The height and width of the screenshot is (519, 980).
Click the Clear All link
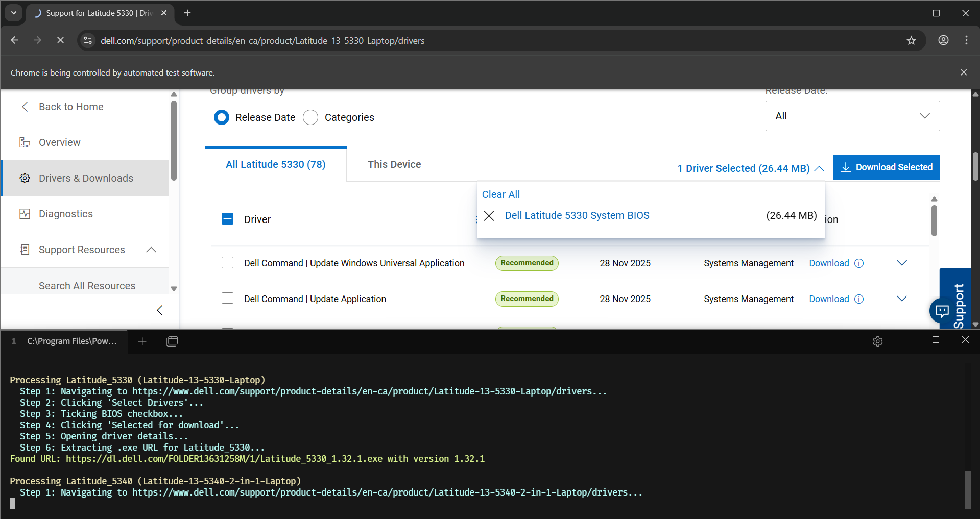(x=500, y=194)
